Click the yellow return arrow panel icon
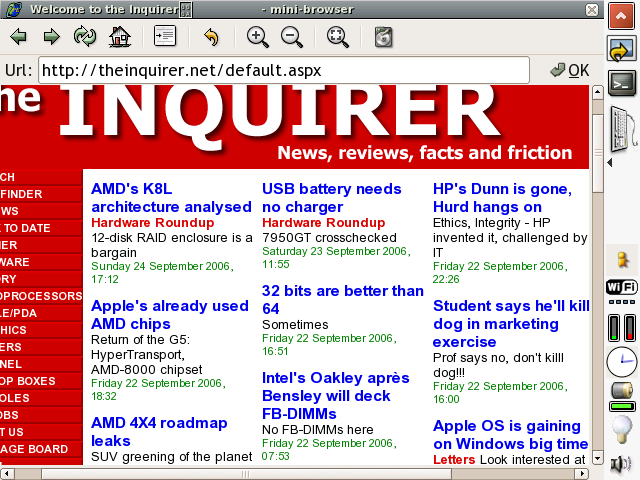The width and height of the screenshot is (640, 480). (x=621, y=49)
